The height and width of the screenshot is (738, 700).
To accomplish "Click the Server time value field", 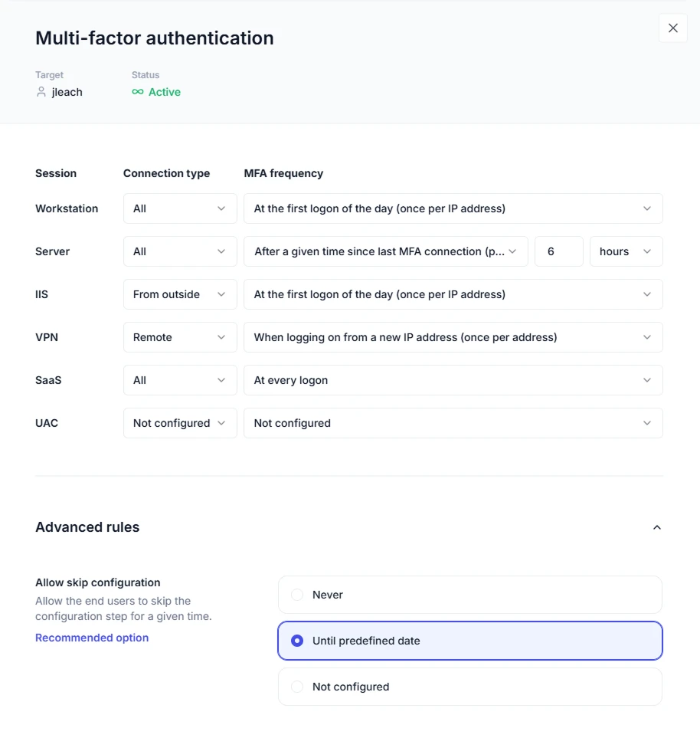I will [x=558, y=251].
